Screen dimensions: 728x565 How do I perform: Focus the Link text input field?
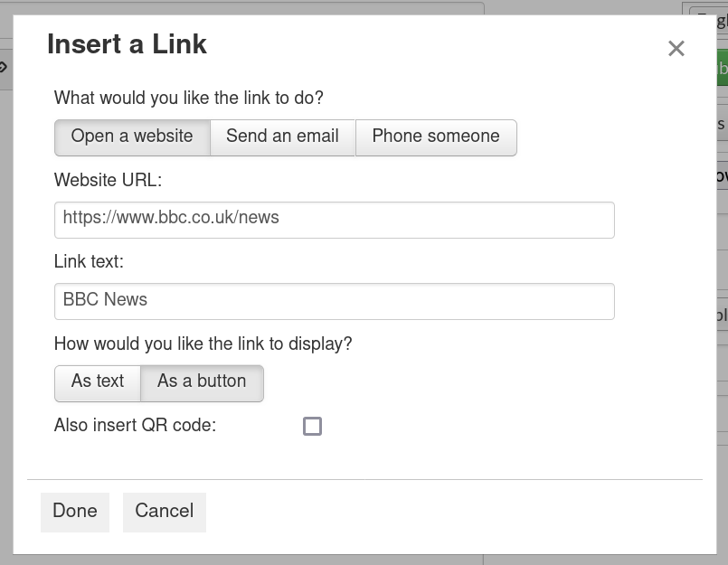pyautogui.click(x=334, y=300)
